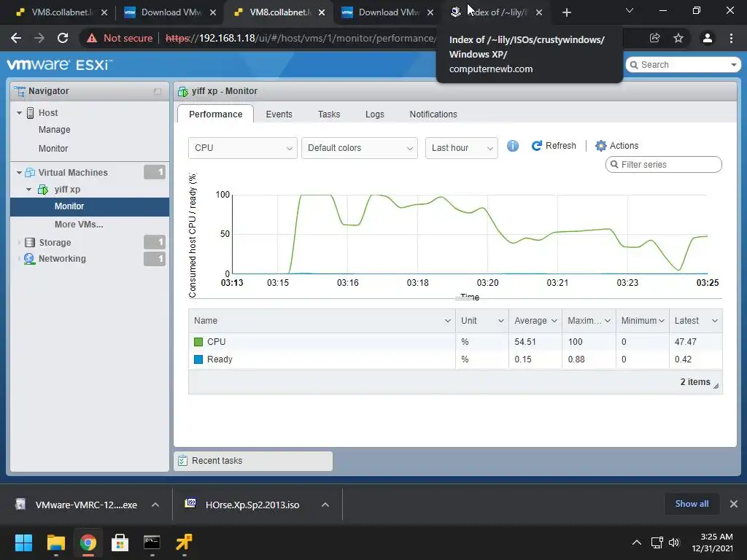
Task: Click the browser back arrow
Action: [x=16, y=38]
